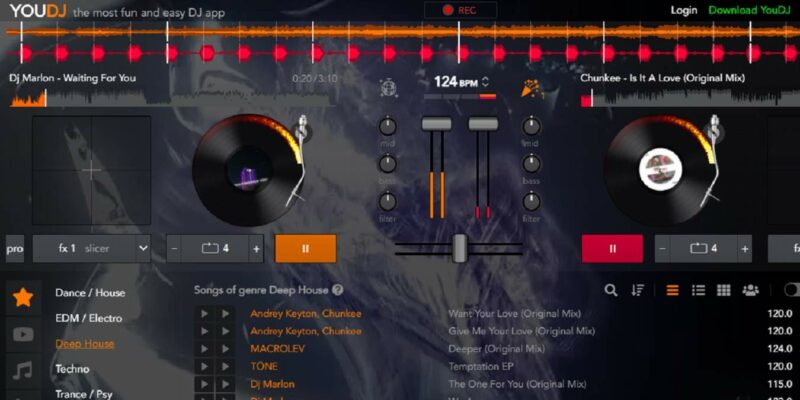Decrease left deck loop length with minus
Viewport: 800px width, 400px height.
click(x=174, y=248)
